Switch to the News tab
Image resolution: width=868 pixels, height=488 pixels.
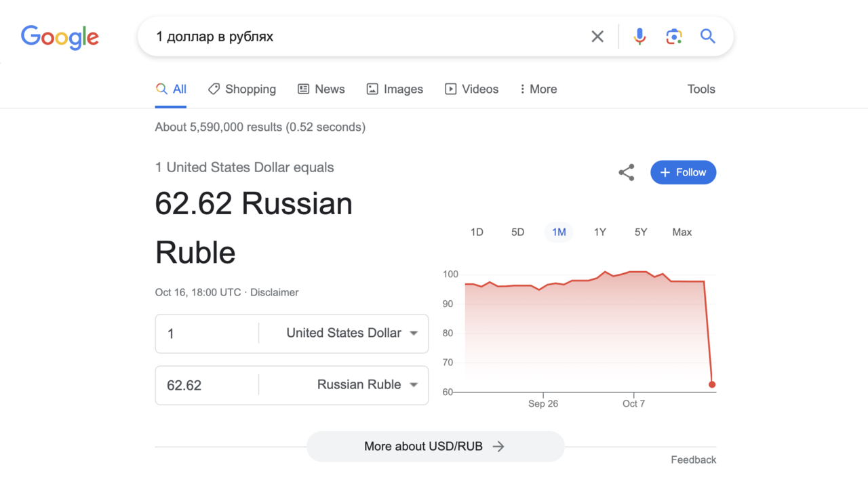(x=321, y=89)
